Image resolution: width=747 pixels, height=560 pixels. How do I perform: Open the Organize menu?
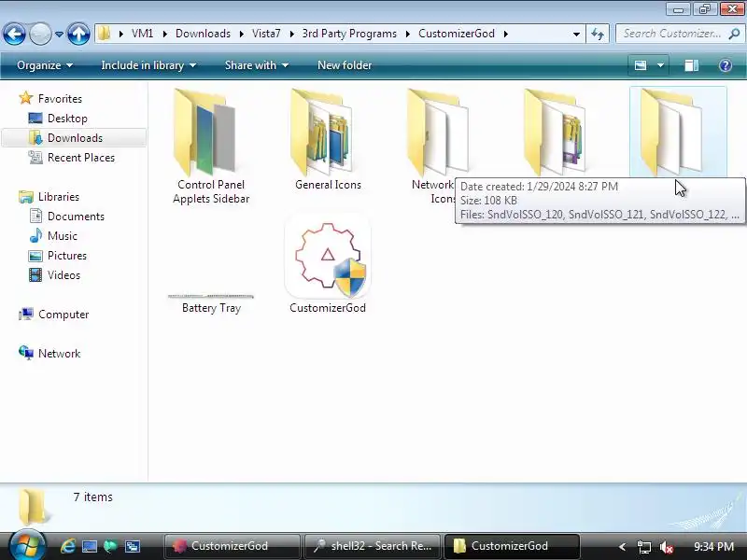click(45, 65)
